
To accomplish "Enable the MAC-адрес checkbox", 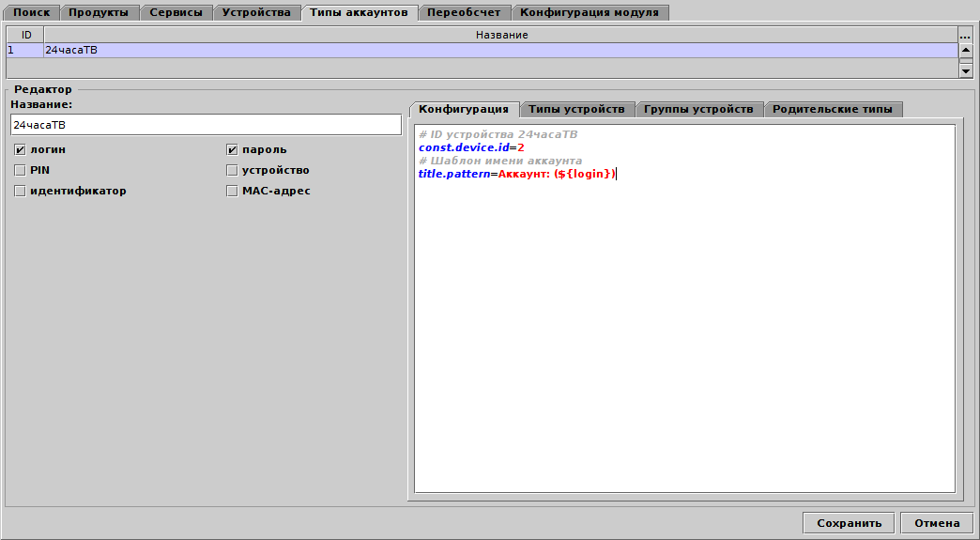I will [232, 192].
